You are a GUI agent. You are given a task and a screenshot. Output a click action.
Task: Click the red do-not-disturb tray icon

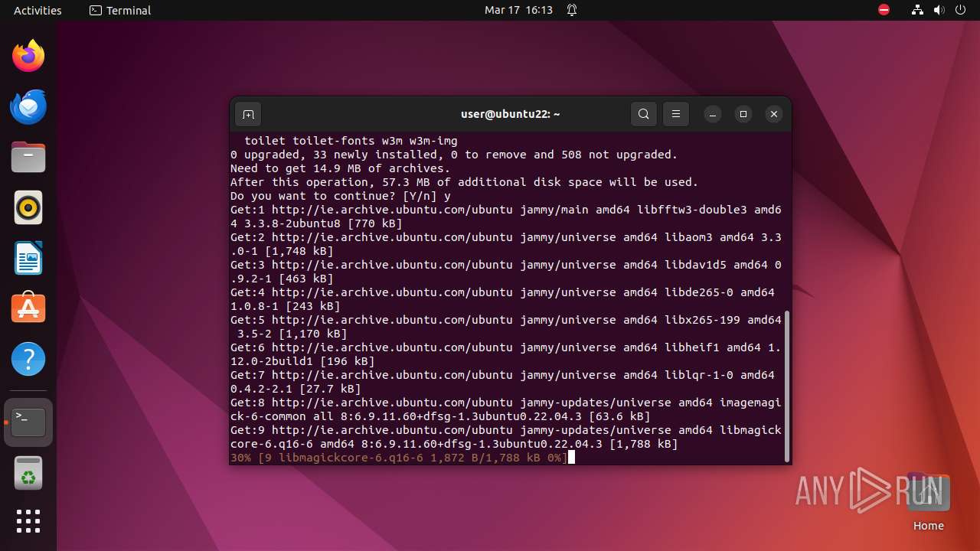click(884, 10)
